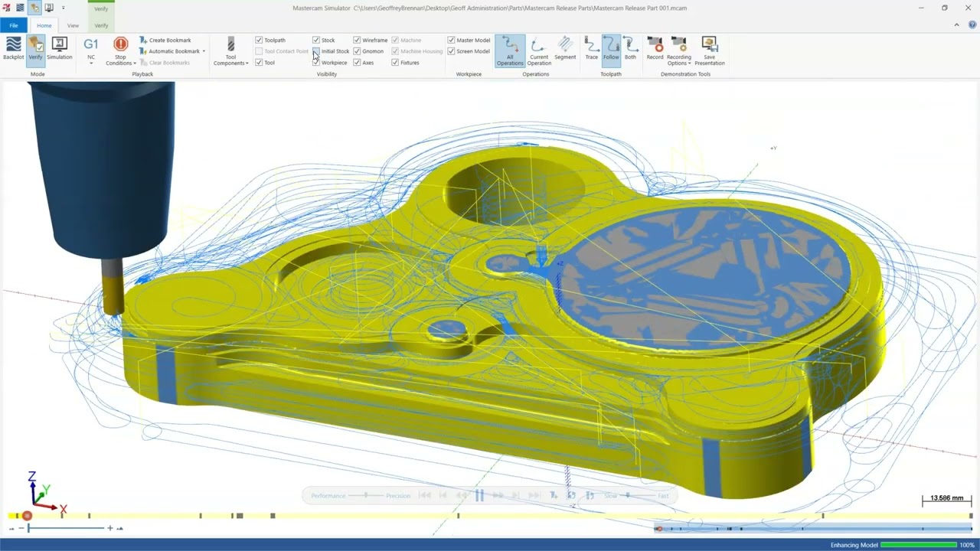This screenshot has width=980, height=551.
Task: Toggle Master Model checkbox
Action: tap(451, 40)
